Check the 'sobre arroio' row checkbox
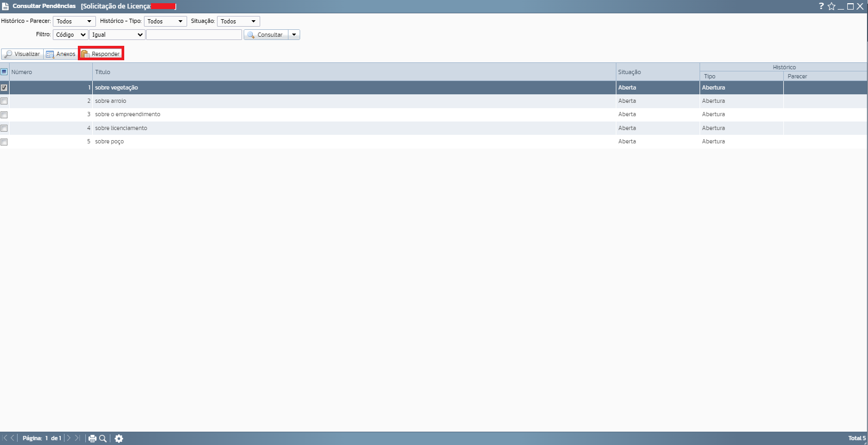The width and height of the screenshot is (868, 445). 4,101
